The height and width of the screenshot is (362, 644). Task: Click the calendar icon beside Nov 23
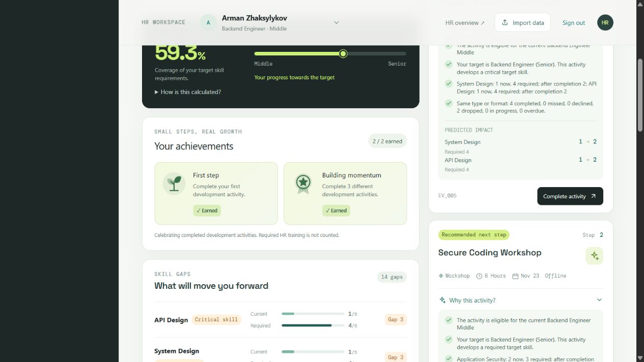pos(515,276)
